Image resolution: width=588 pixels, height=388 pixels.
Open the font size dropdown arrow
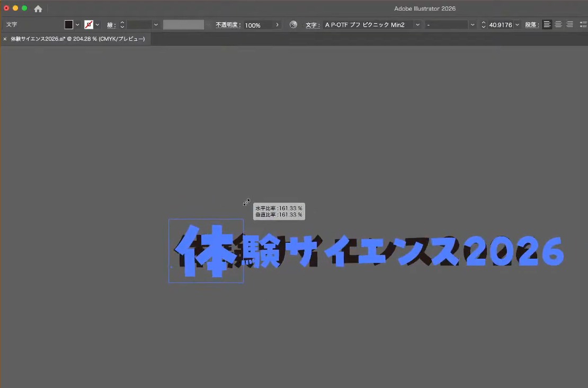pos(518,25)
